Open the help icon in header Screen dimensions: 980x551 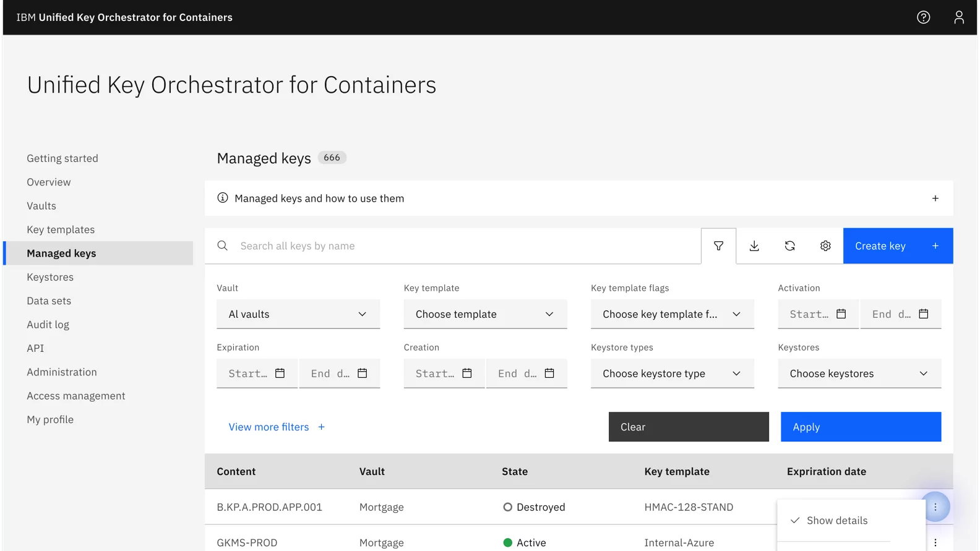[x=923, y=17]
